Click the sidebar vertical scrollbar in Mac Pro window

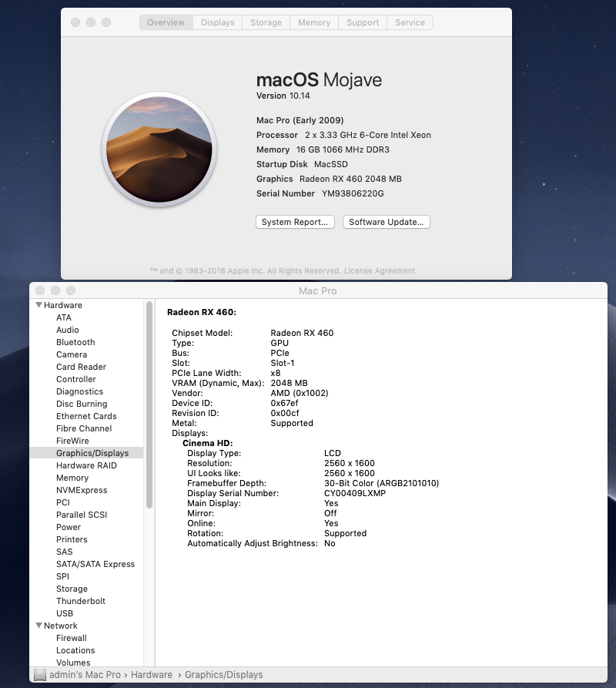pyautogui.click(x=149, y=404)
